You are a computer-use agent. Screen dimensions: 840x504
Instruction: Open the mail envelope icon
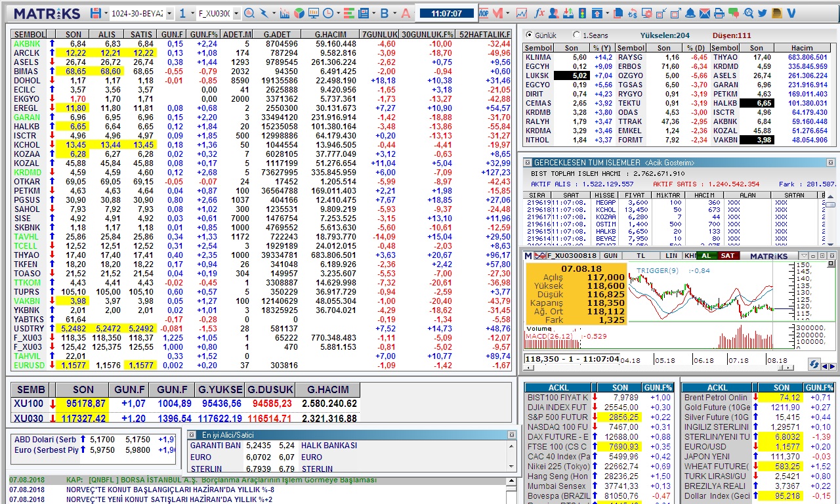[705, 13]
